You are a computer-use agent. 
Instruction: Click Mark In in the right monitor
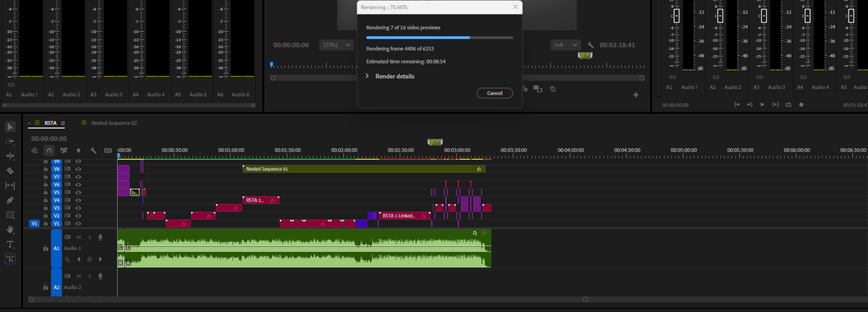[x=736, y=105]
